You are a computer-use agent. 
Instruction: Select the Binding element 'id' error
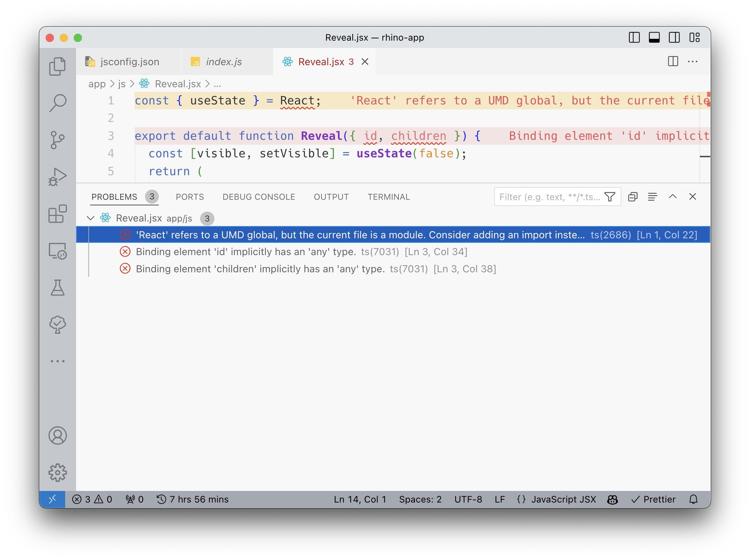(x=393, y=252)
